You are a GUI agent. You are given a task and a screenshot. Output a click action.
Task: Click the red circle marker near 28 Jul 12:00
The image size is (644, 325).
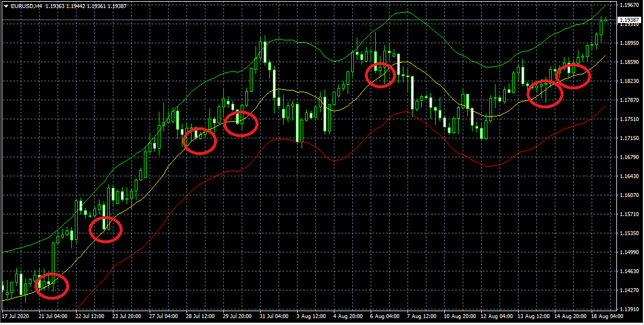click(x=199, y=141)
